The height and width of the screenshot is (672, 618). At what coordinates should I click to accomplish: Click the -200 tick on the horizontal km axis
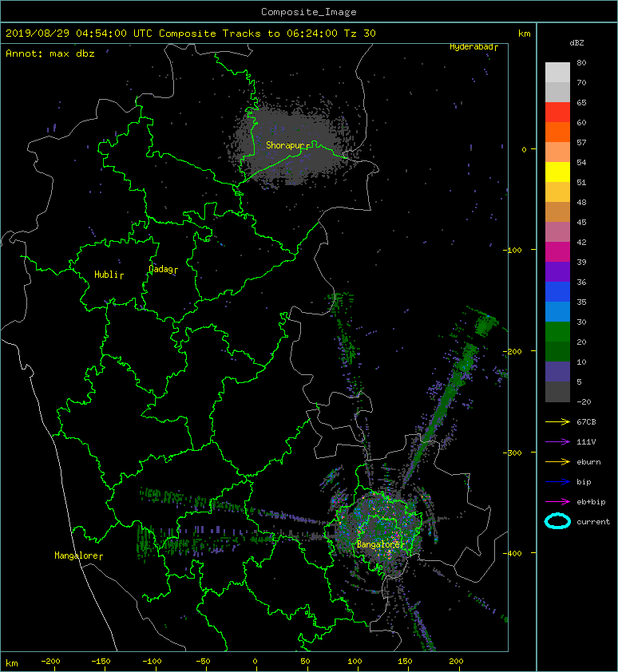(50, 662)
